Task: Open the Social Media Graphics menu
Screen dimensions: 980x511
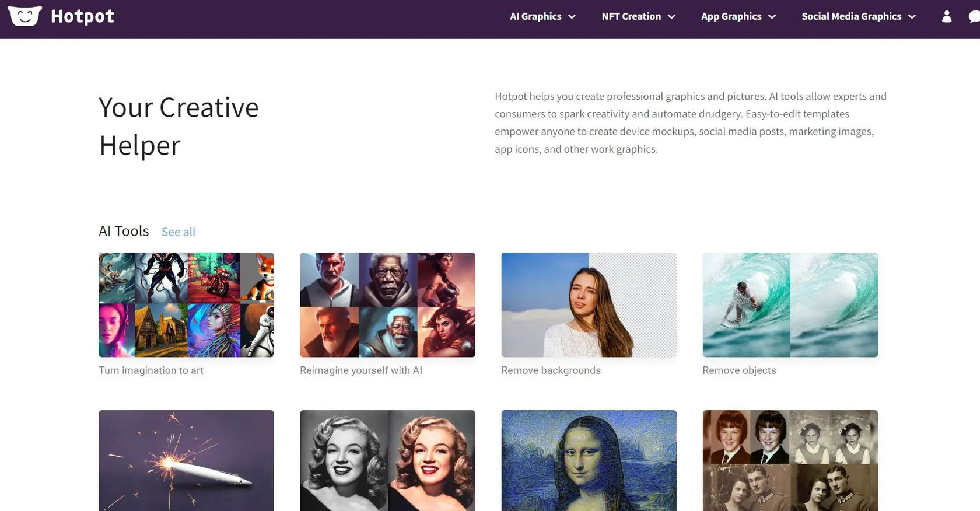Action: coord(850,16)
